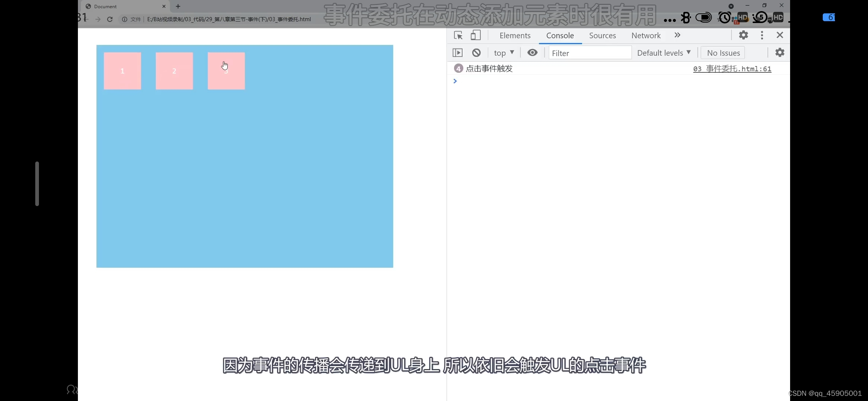868x401 pixels.
Task: Toggle the device toolbar icon
Action: [476, 35]
